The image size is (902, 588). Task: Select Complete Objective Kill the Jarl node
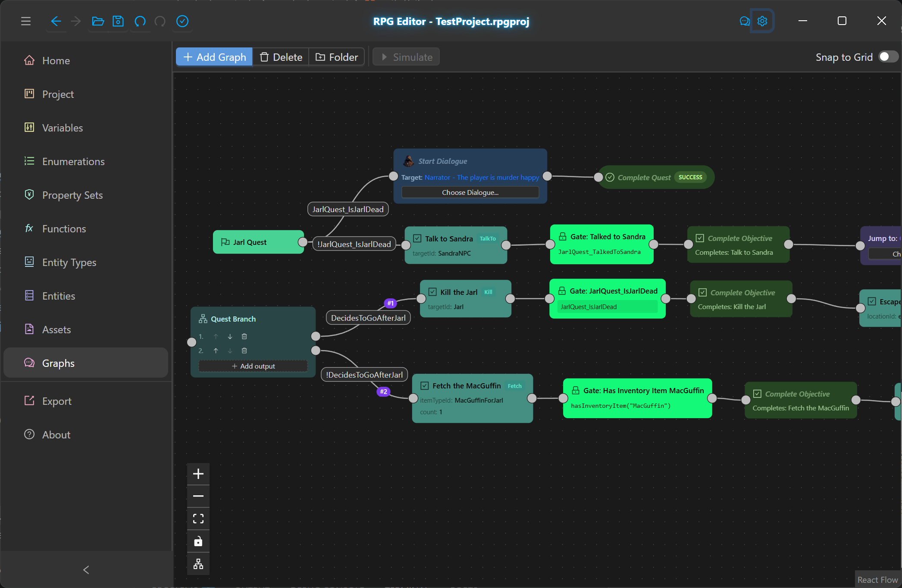[741, 299]
